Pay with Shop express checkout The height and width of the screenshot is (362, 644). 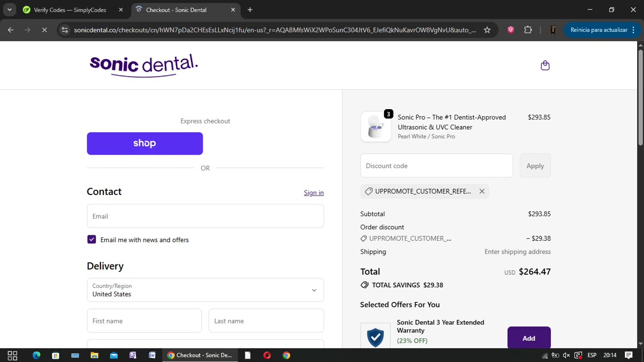click(x=145, y=143)
